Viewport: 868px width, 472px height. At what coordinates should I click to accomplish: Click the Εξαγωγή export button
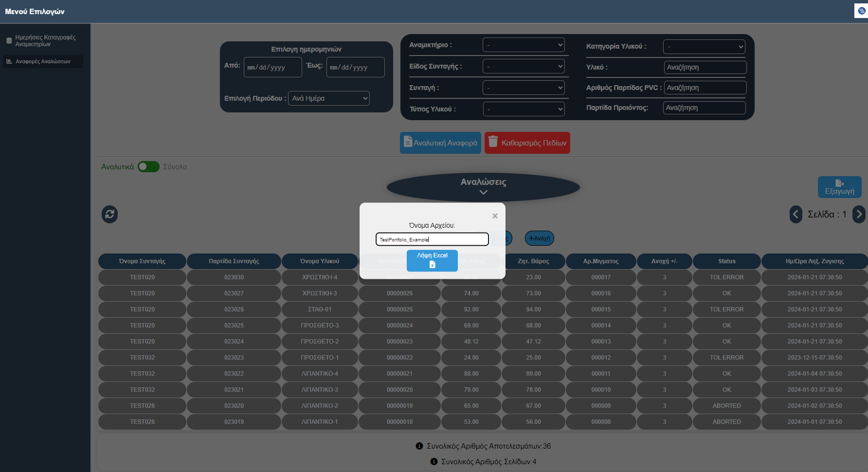840,187
